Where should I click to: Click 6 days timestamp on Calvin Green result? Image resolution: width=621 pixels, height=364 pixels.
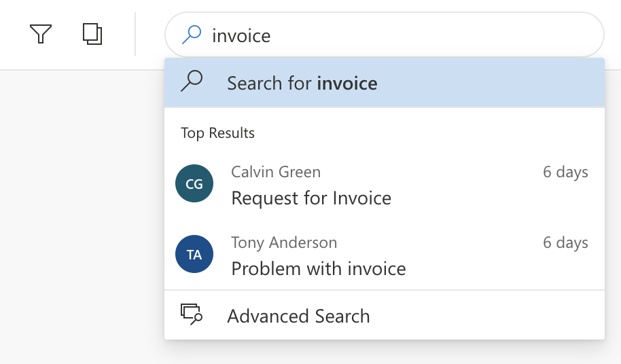point(565,172)
